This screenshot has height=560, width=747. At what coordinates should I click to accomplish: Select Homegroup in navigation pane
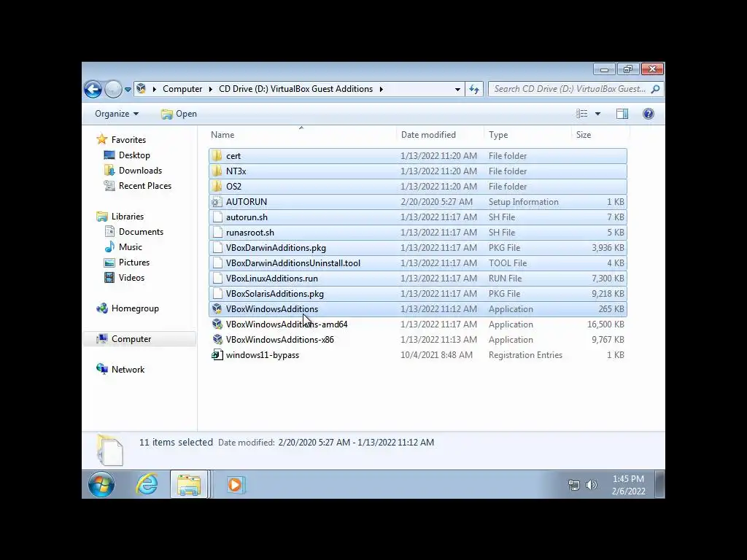point(135,308)
